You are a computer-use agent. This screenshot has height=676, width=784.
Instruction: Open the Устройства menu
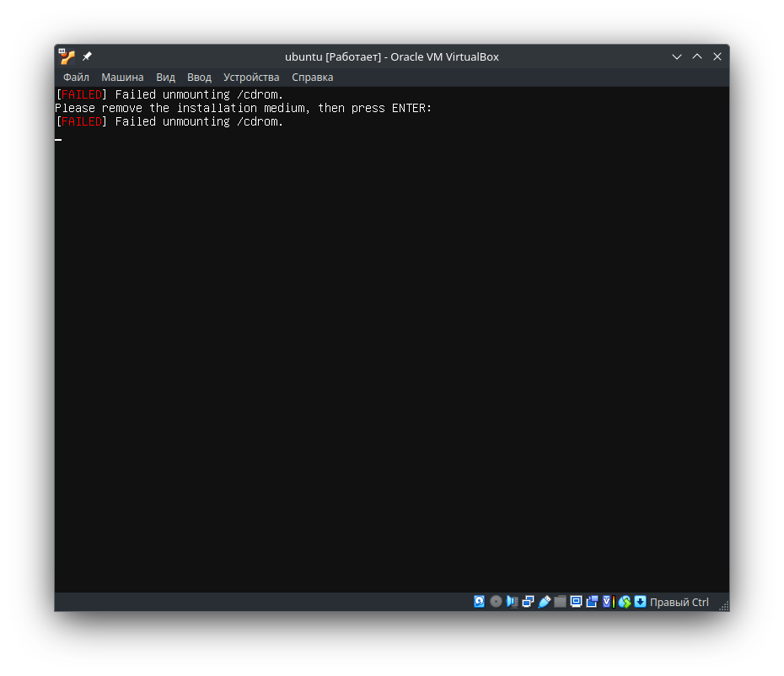pos(251,77)
